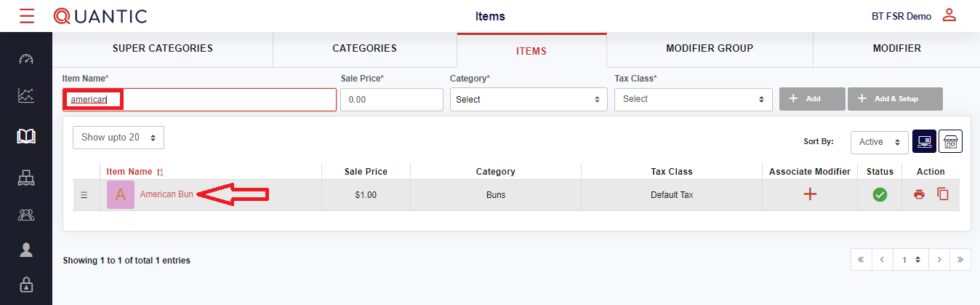Open the lock sidebar icon

(x=26, y=285)
